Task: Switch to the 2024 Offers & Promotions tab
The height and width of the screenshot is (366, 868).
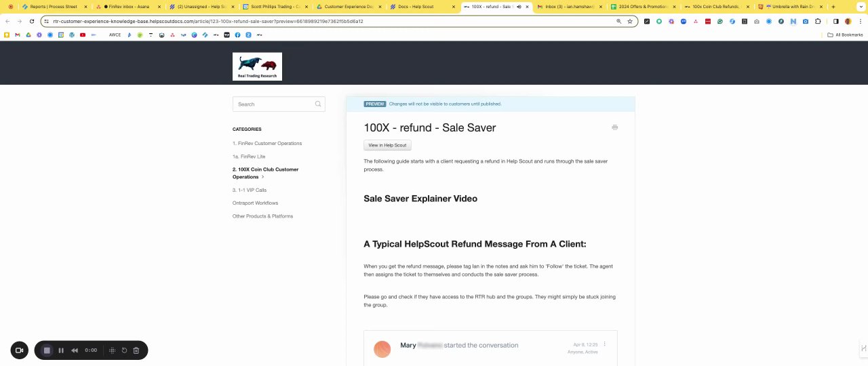Action: click(642, 7)
